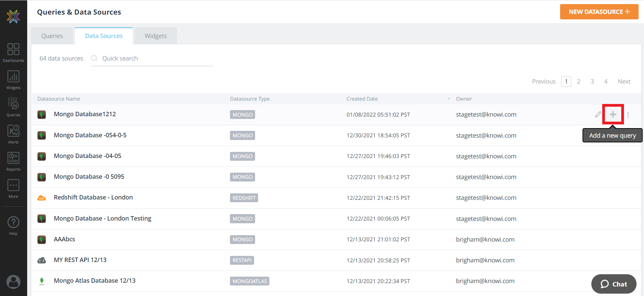Click the NEW DATASOURCE button
The height and width of the screenshot is (296, 644).
pos(599,12)
